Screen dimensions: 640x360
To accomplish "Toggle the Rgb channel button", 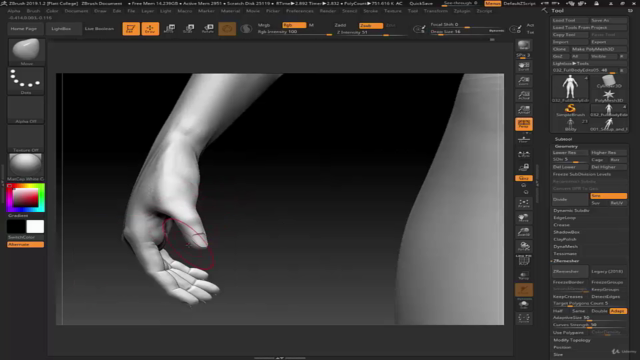I will [294, 25].
